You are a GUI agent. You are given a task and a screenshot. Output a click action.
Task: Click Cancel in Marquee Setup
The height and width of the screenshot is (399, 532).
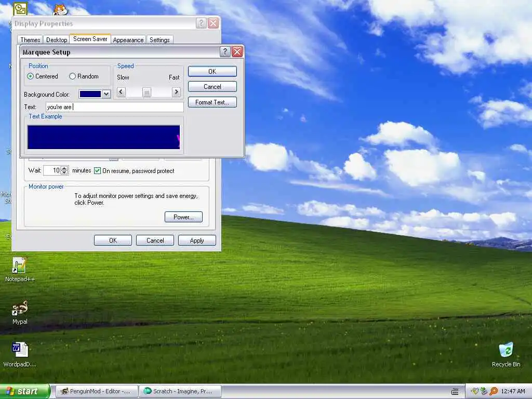[212, 87]
